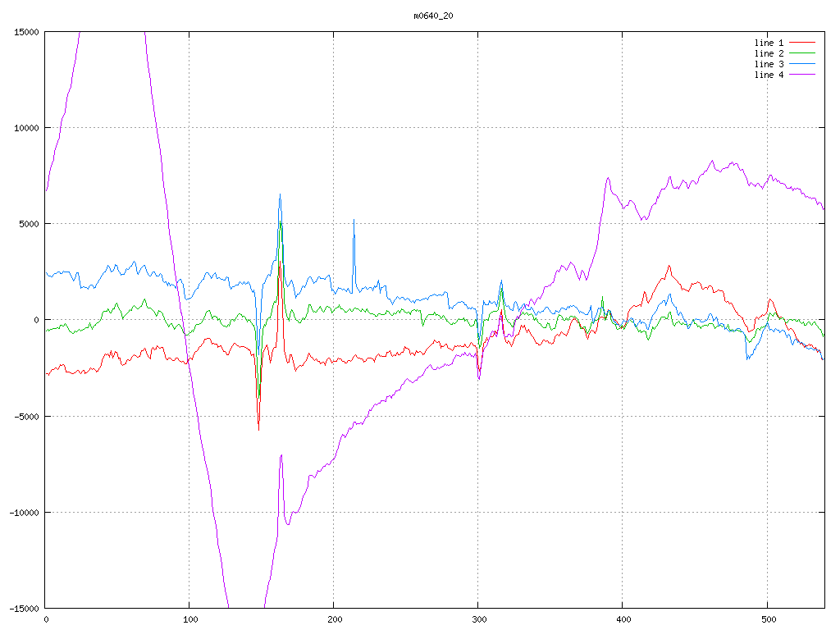Viewport: 840px width, 630px height.
Task: Click the x-axis label 200
Action: pyautogui.click(x=335, y=620)
